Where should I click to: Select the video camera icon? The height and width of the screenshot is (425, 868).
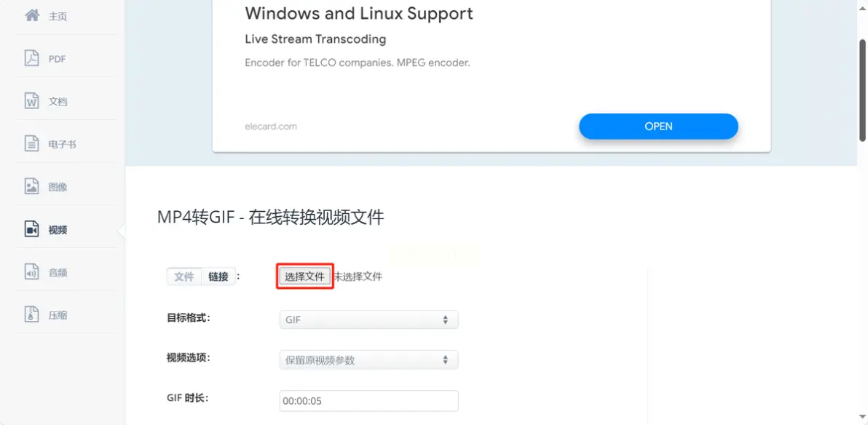click(x=31, y=229)
